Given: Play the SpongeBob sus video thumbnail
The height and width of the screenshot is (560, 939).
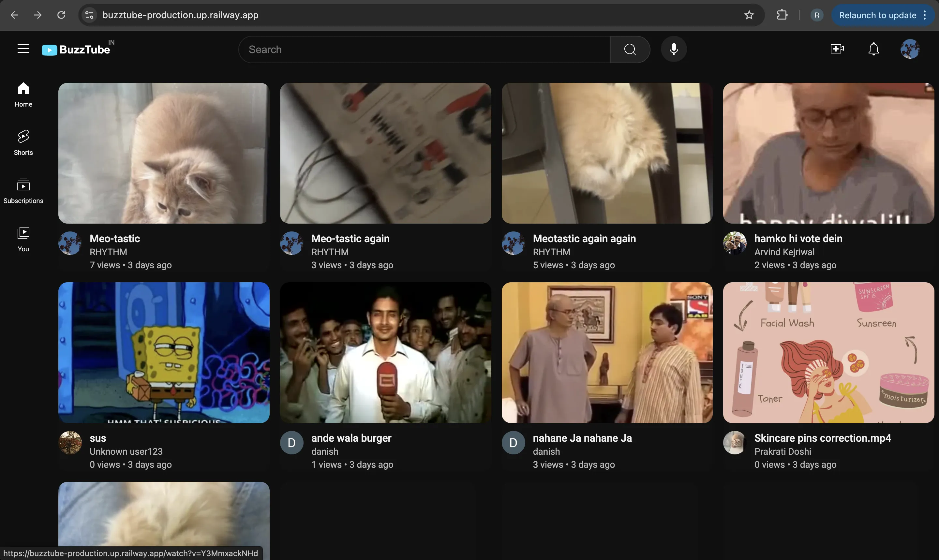Looking at the screenshot, I should [164, 352].
